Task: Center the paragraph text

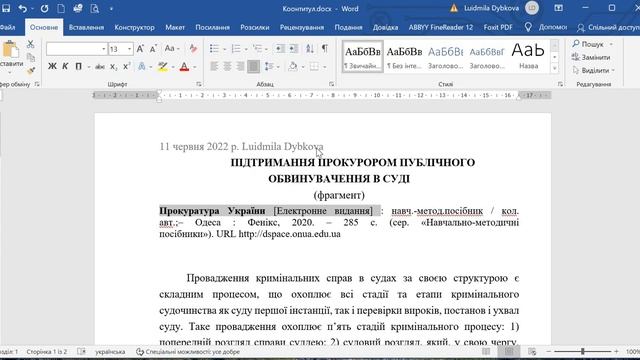Action: click(x=227, y=66)
